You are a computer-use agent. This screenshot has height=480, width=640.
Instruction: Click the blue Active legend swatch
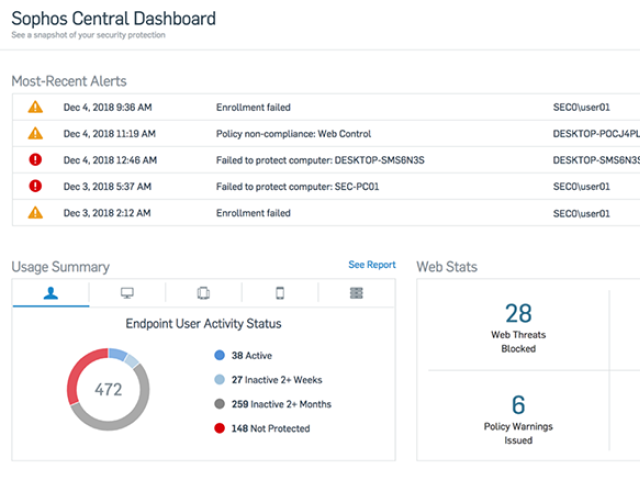[220, 355]
